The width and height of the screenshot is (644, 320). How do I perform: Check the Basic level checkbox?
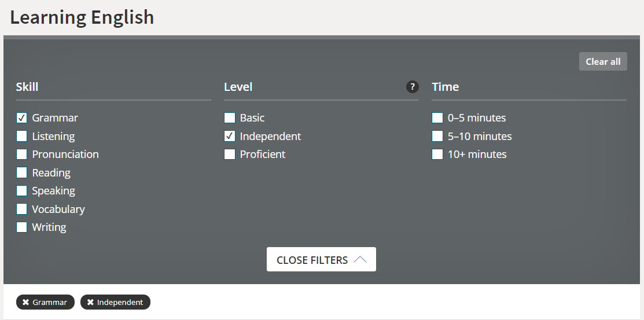pyautogui.click(x=230, y=118)
